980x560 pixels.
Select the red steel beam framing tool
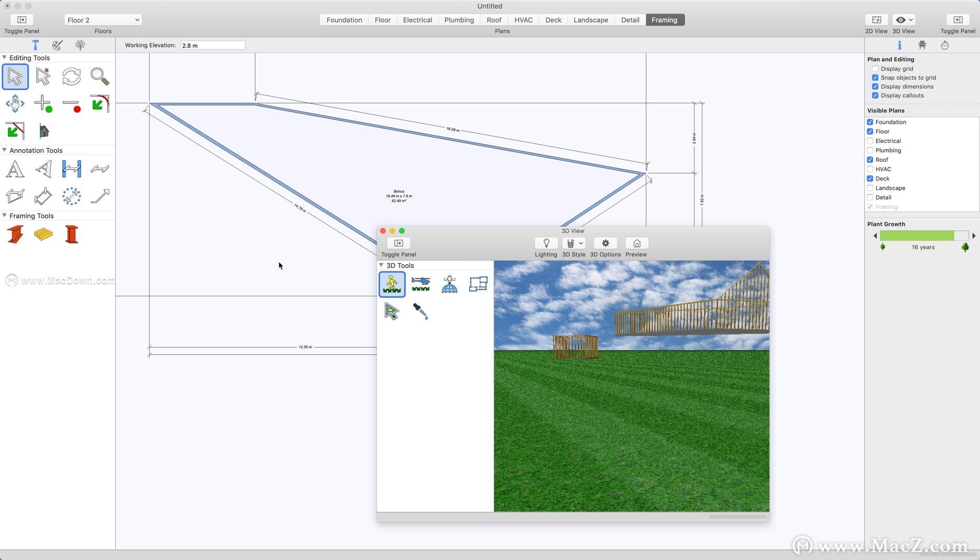[15, 234]
